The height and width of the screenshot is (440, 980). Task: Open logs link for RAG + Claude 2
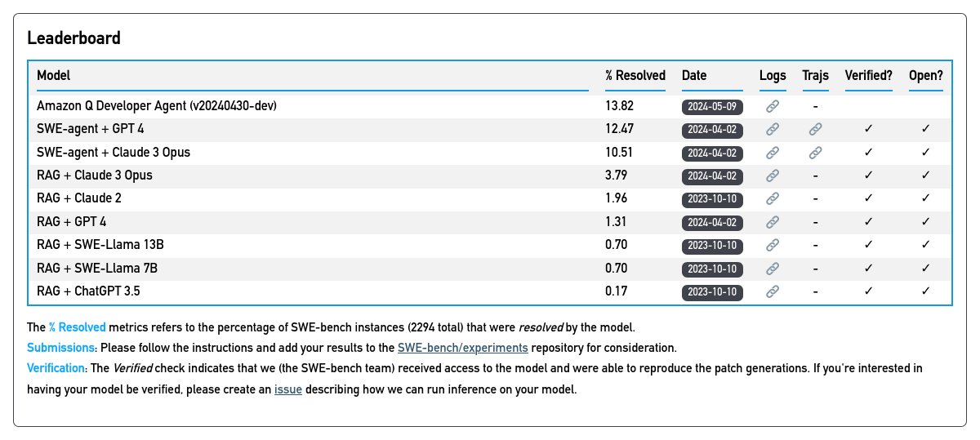[x=773, y=198]
